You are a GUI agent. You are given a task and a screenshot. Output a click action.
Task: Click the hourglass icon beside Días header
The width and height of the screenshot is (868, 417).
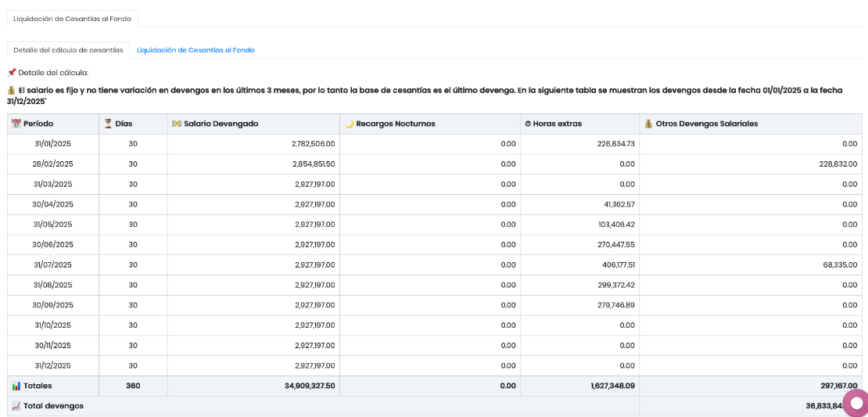108,124
